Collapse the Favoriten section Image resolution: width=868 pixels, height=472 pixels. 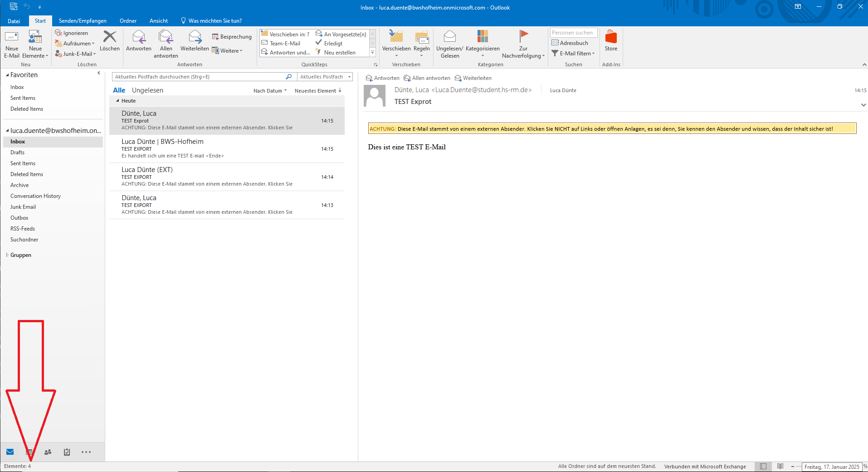[7, 75]
